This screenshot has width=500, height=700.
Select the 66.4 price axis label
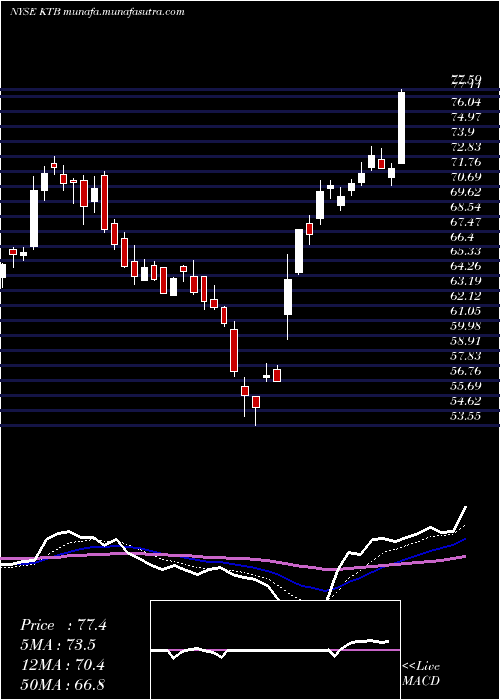462,237
